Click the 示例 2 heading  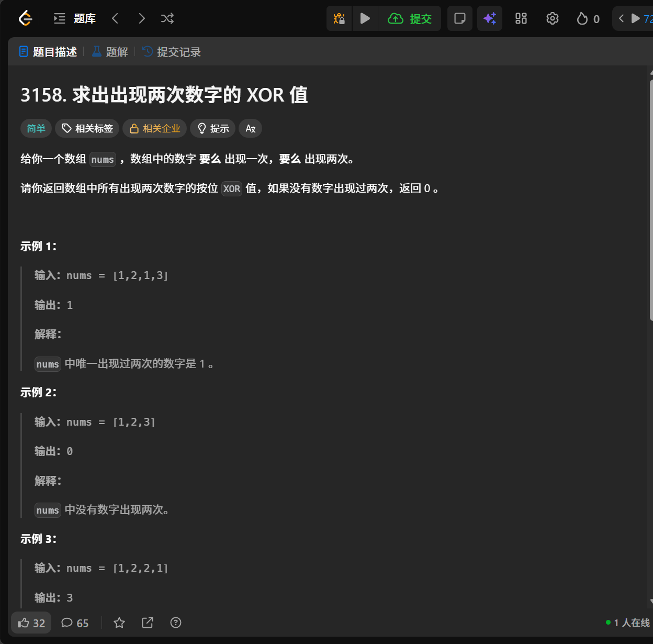(x=38, y=392)
